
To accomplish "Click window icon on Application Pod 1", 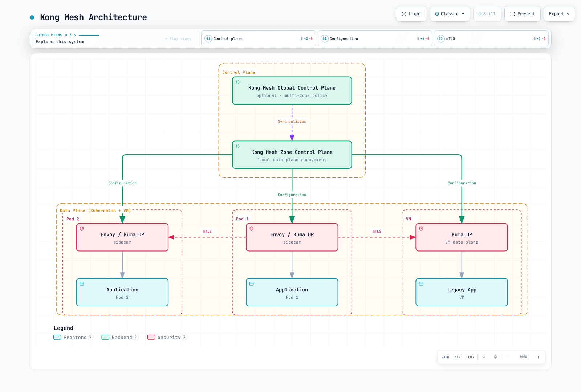I will 251,284.
